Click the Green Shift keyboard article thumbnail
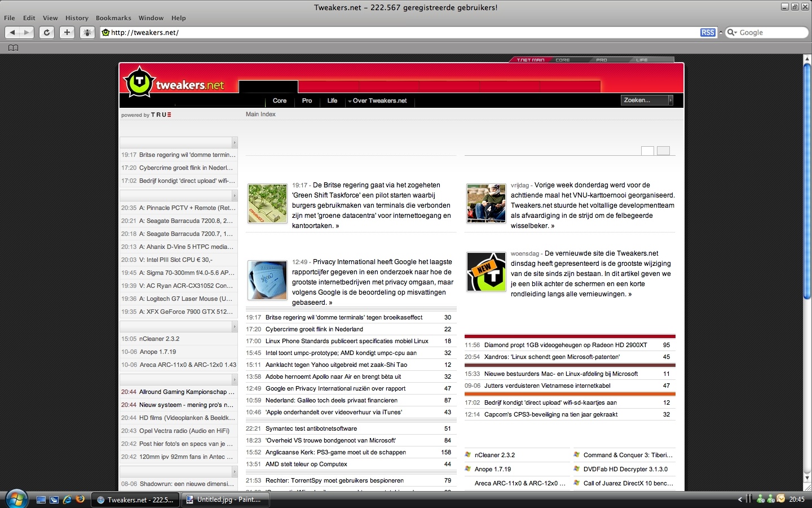812x508 pixels. click(267, 204)
